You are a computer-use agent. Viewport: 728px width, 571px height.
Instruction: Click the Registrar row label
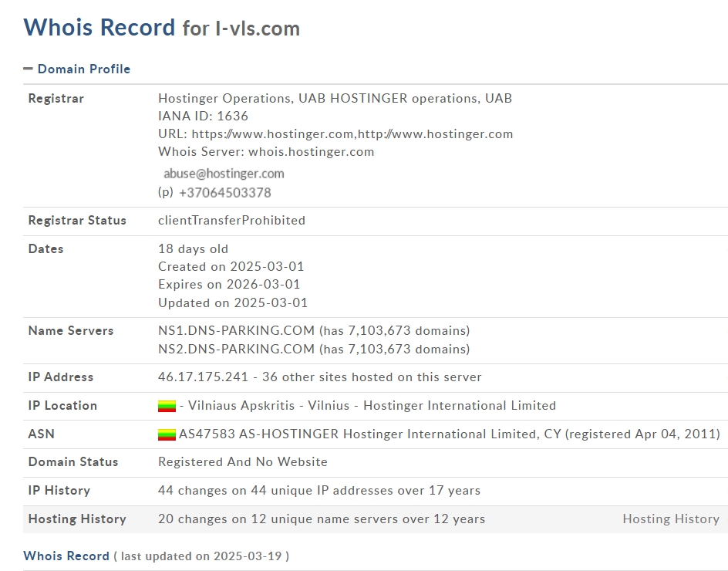pyautogui.click(x=56, y=99)
